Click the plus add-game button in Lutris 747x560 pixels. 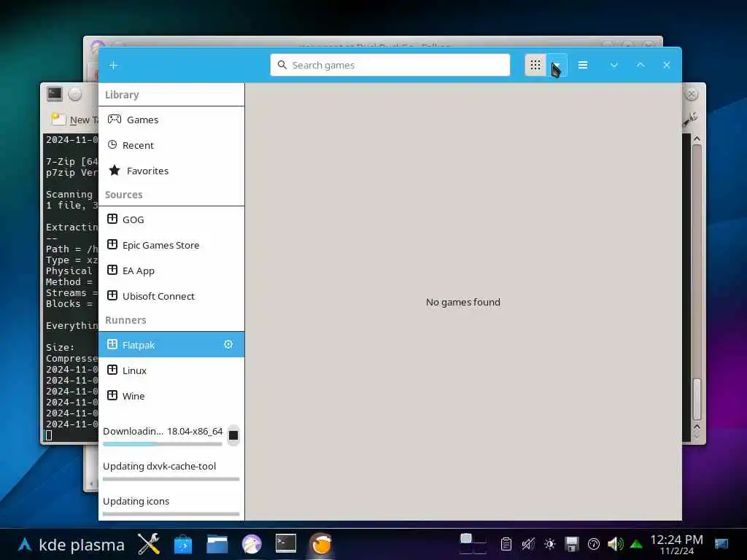[x=113, y=65]
